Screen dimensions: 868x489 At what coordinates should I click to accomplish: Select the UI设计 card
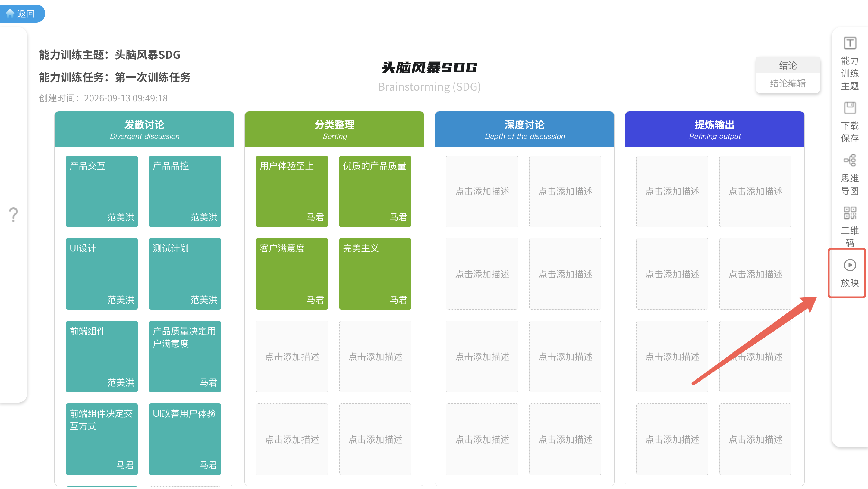[102, 274]
